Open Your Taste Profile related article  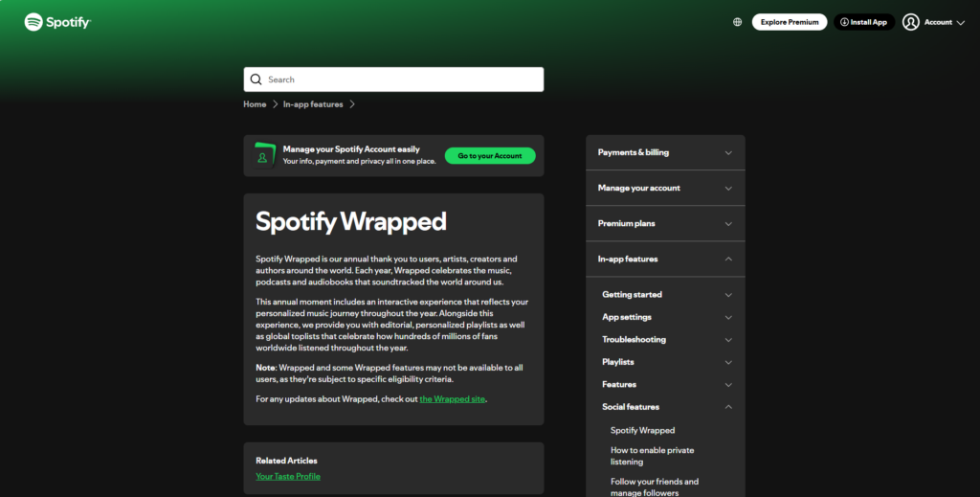tap(287, 476)
